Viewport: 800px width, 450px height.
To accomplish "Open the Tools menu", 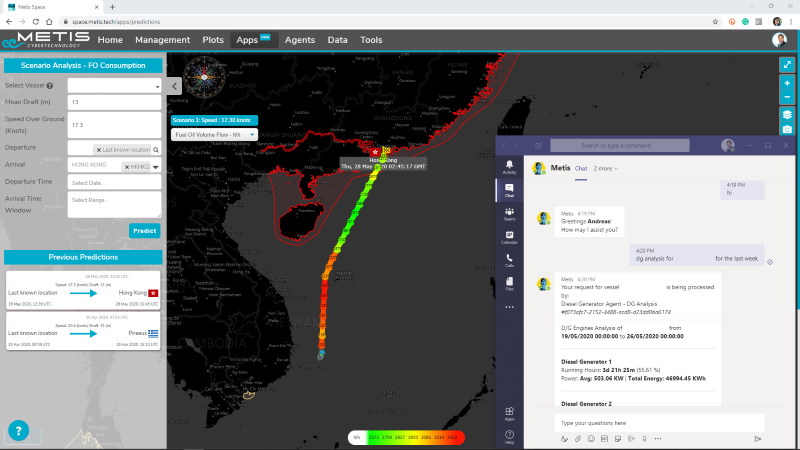I will coord(371,40).
